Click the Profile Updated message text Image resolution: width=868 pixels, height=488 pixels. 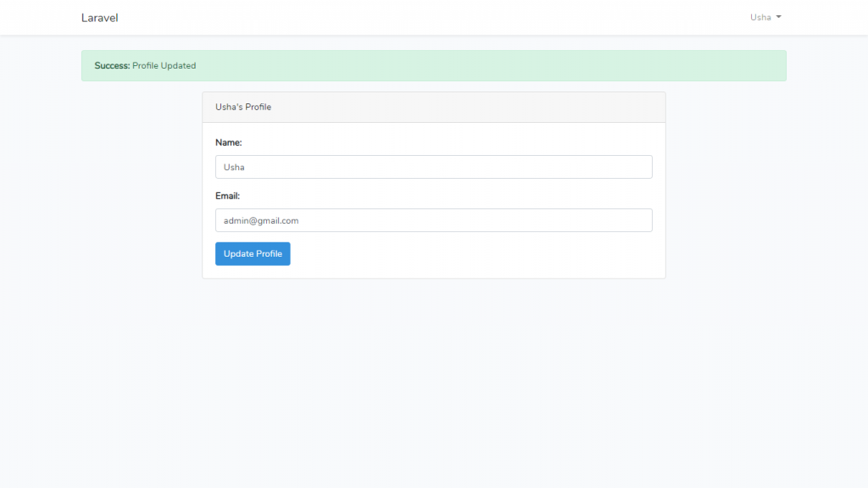pyautogui.click(x=164, y=65)
